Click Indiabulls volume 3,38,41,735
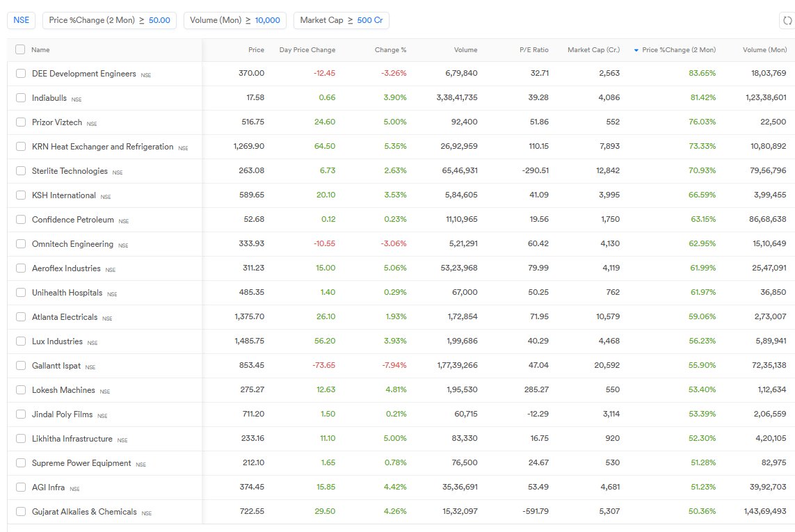Viewport: 795px width, 532px height. pos(457,97)
